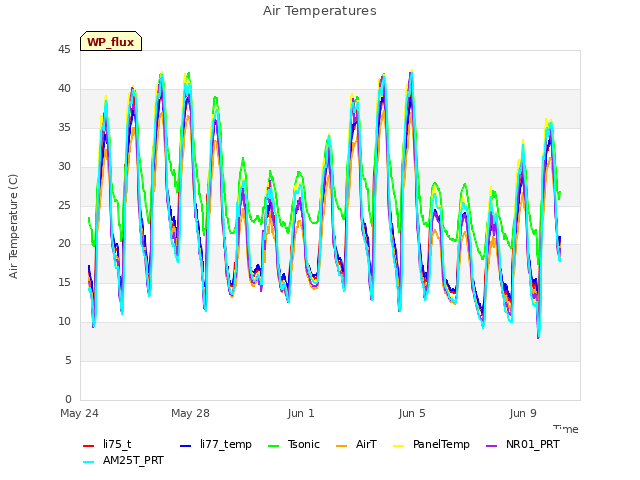Image resolution: width=640 pixels, height=480 pixels.
Task: Click the Air Temperature (C) axis label
Action: click(13, 227)
